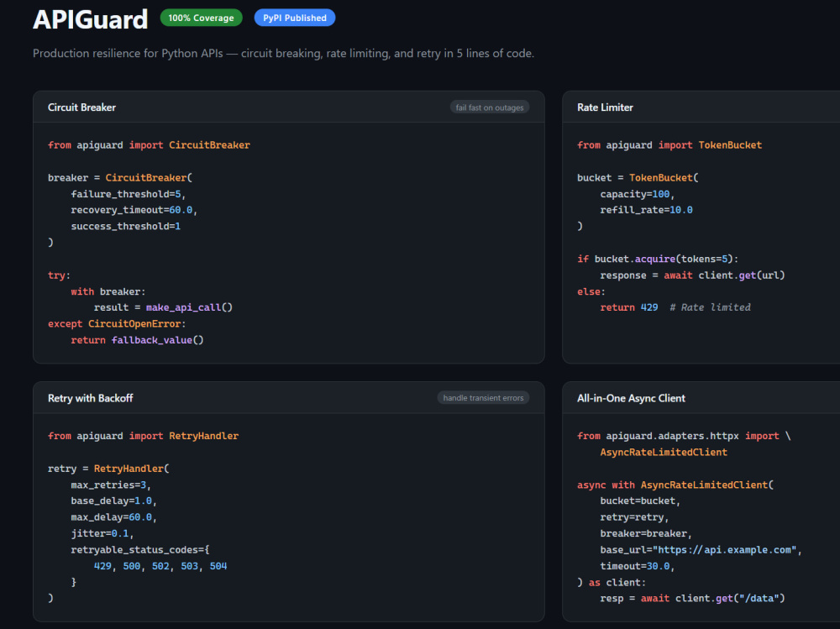The image size is (840, 629).
Task: Click the bucket=bucket argument line
Action: [640, 501]
